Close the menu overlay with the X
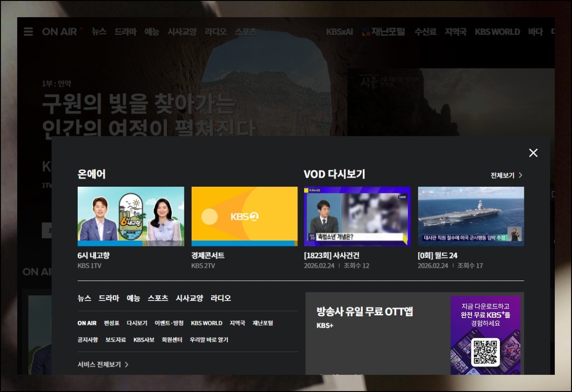The image size is (572, 392). coord(533,153)
